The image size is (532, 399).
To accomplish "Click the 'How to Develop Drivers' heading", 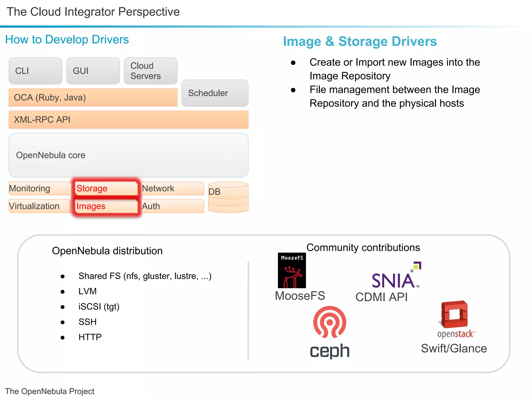I will click(x=67, y=39).
